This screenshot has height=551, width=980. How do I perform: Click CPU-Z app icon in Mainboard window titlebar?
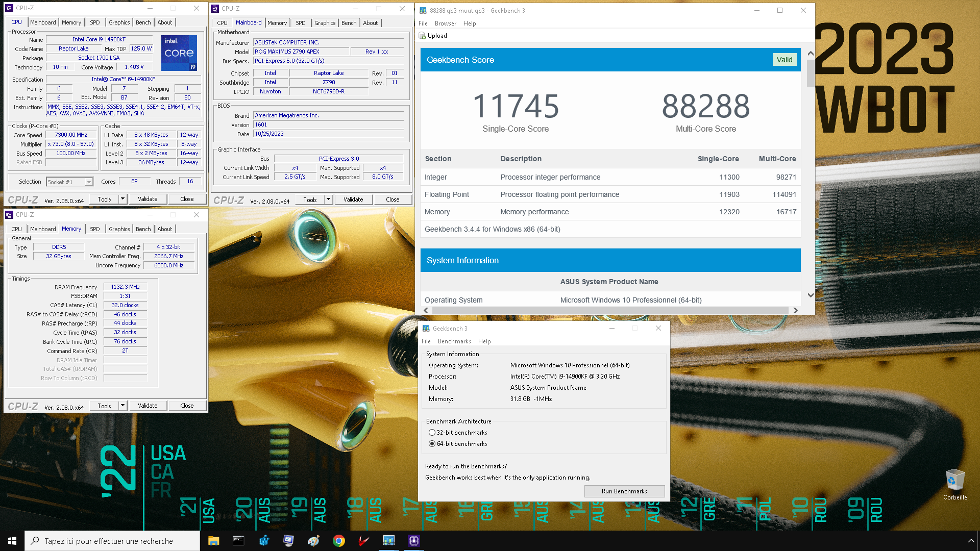pyautogui.click(x=215, y=9)
